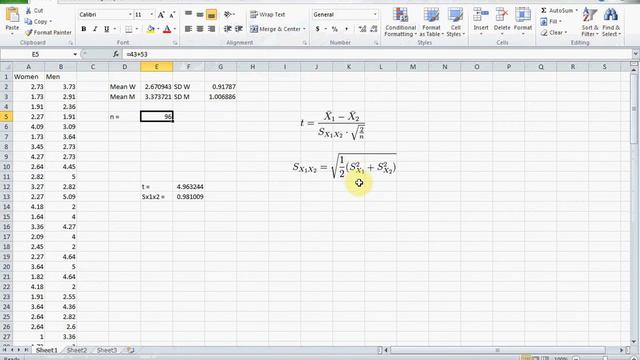
Task: Click Merge & Center button
Action: click(276, 29)
